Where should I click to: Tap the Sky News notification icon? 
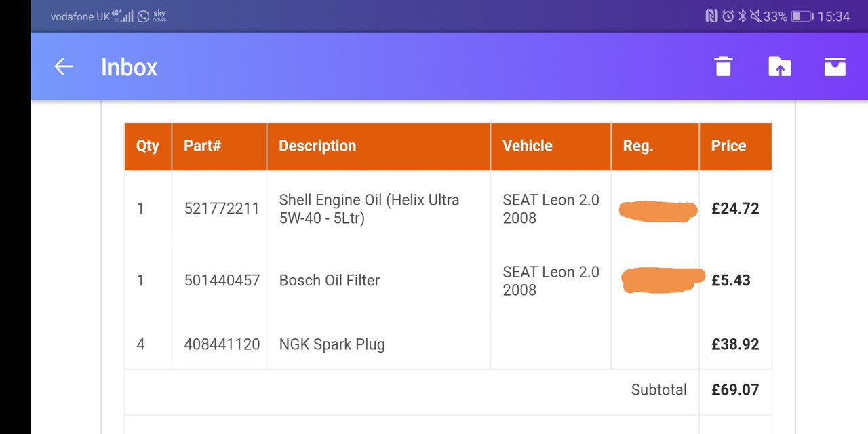[x=160, y=16]
